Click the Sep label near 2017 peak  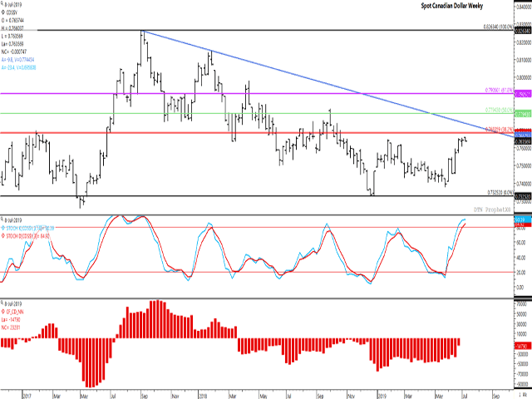145,396
